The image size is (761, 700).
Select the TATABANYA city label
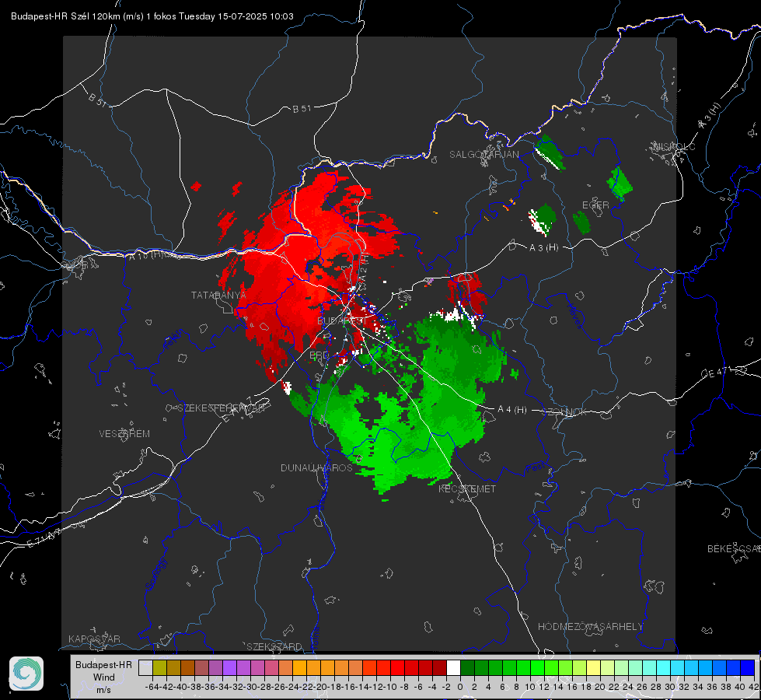(x=218, y=296)
